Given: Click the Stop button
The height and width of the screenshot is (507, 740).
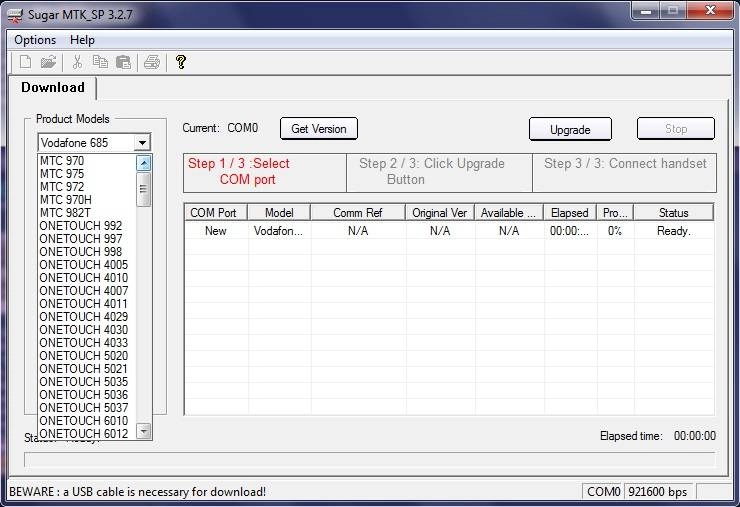Looking at the screenshot, I should coord(676,129).
